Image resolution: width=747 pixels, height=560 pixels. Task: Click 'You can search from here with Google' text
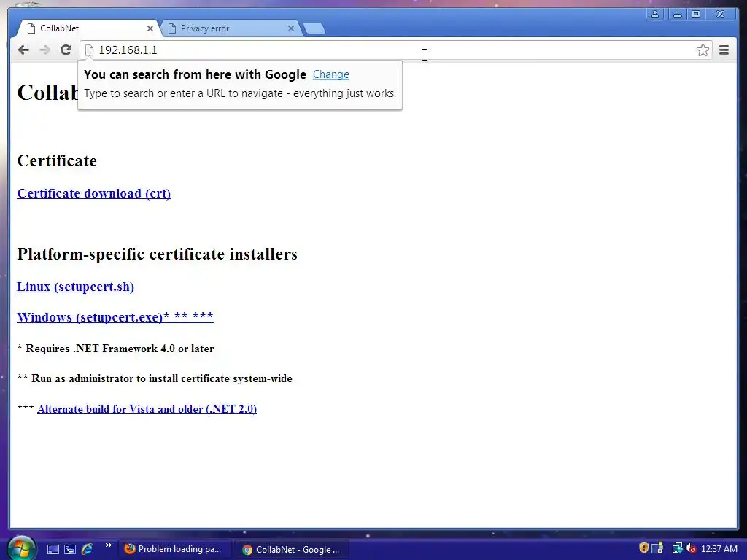click(x=195, y=74)
